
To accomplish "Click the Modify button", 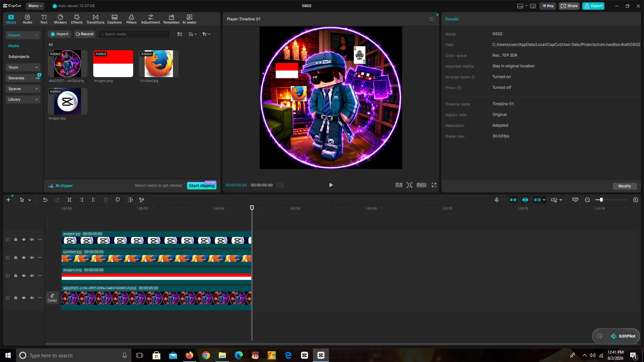I will click(x=625, y=186).
